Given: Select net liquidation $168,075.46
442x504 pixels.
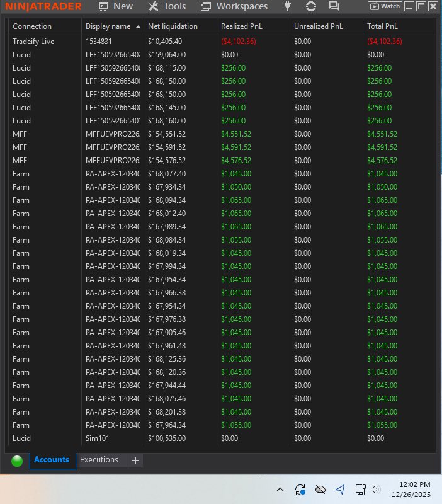Looking at the screenshot, I should tap(167, 399).
